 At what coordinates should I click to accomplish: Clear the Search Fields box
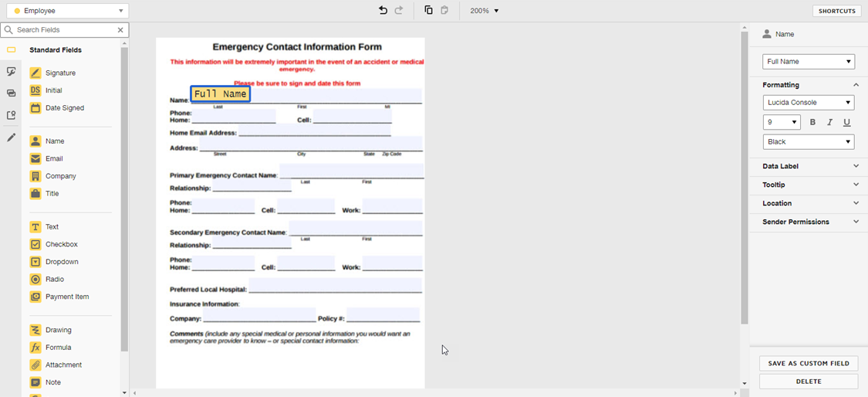[120, 30]
